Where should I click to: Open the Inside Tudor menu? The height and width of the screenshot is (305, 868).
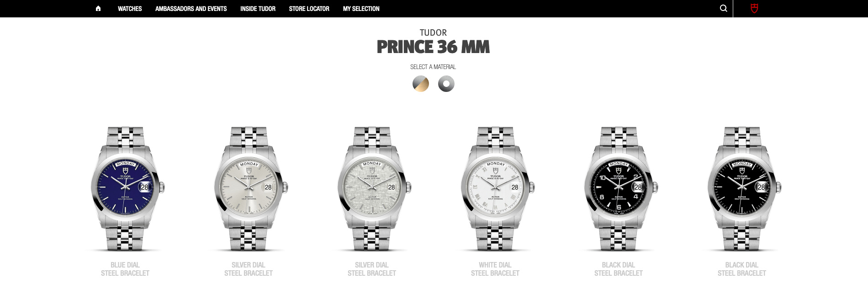(x=258, y=9)
